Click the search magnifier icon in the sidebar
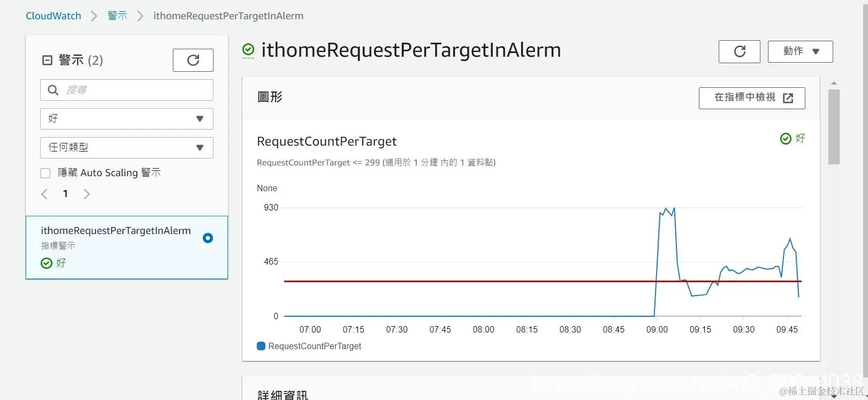The height and width of the screenshot is (400, 868). point(53,89)
